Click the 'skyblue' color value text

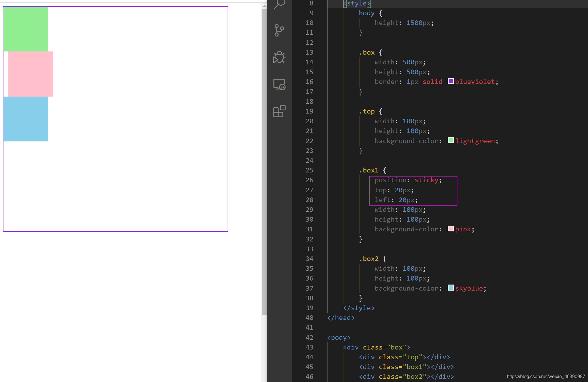[x=469, y=288]
